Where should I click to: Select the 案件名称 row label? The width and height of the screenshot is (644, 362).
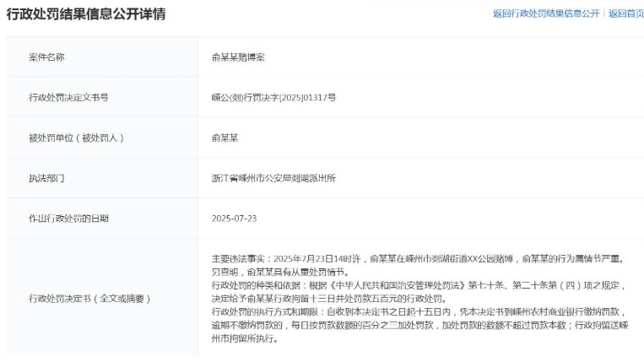(47, 57)
